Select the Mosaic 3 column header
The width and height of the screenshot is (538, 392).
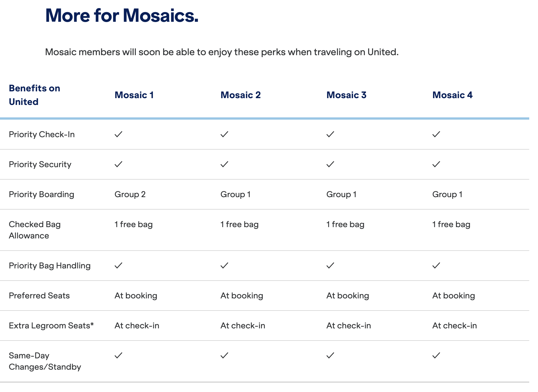coord(346,95)
